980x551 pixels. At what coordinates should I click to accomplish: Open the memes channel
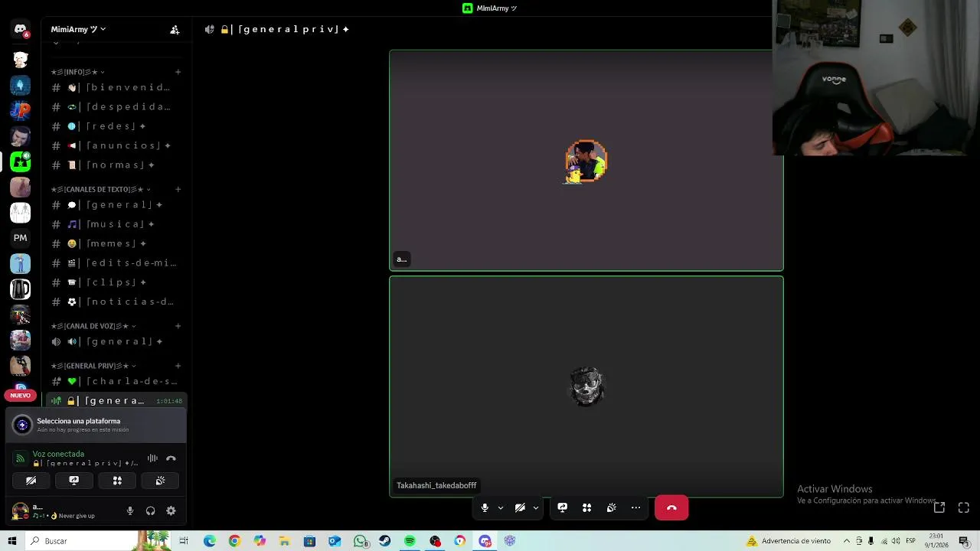(115, 243)
